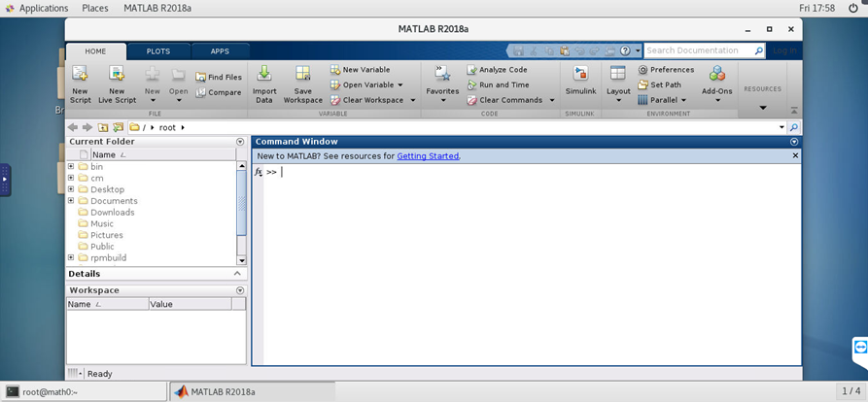
Task: Expand the Details panel chevron
Action: coord(237,274)
